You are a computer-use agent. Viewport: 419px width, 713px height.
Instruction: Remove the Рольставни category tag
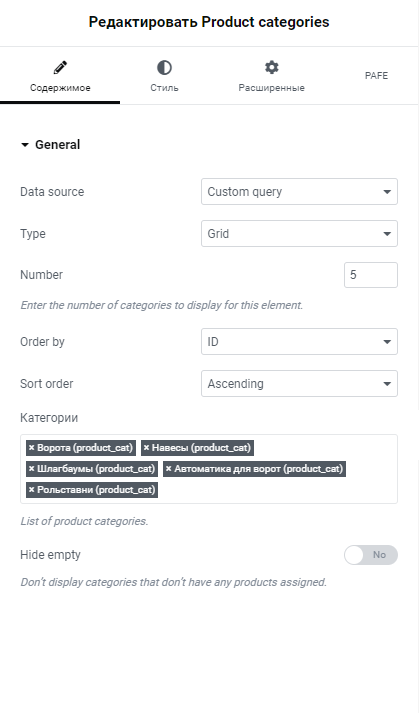(x=31, y=490)
